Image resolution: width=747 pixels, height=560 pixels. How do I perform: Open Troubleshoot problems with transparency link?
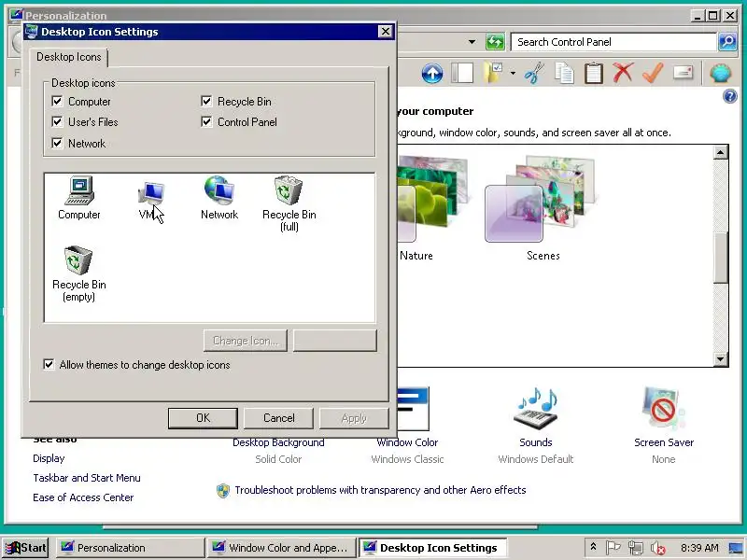(380, 490)
